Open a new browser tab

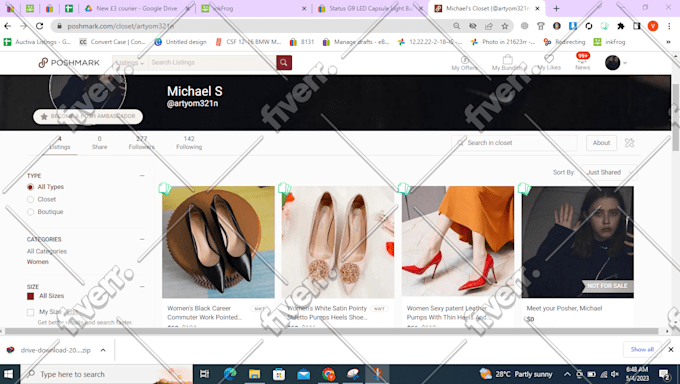coord(556,8)
